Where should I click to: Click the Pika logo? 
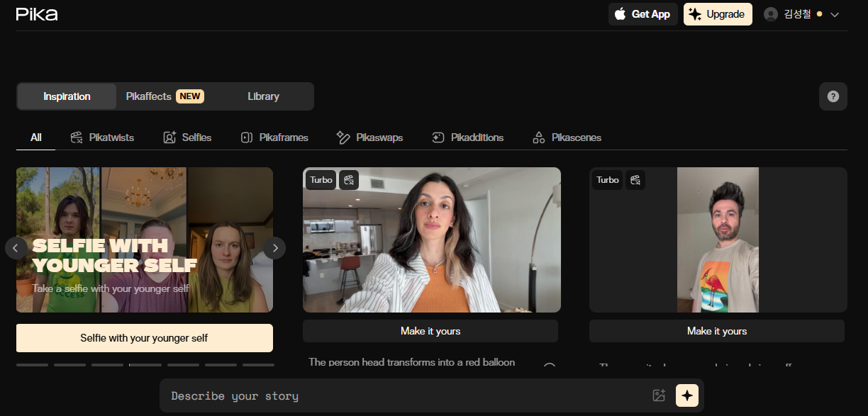click(37, 14)
